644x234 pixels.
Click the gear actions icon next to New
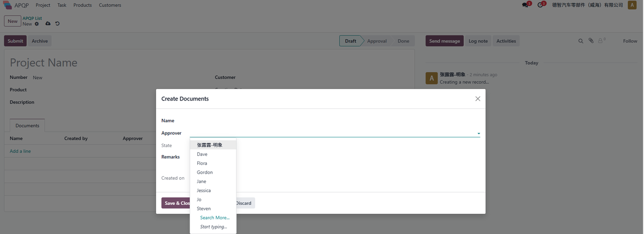(x=37, y=24)
